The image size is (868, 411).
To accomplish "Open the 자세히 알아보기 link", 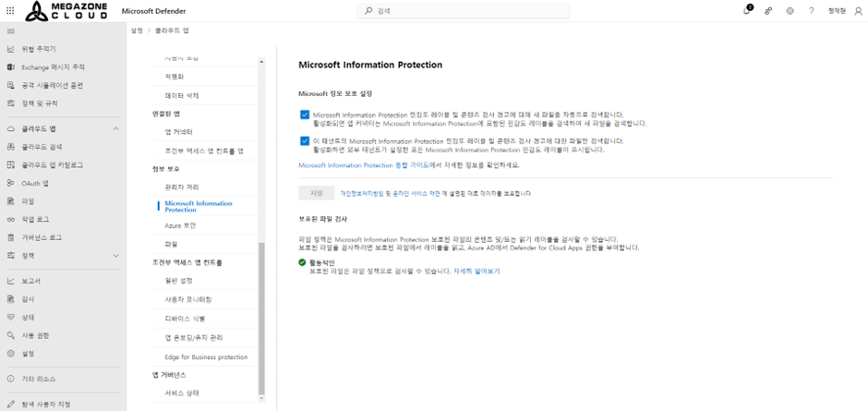I will 476,272.
